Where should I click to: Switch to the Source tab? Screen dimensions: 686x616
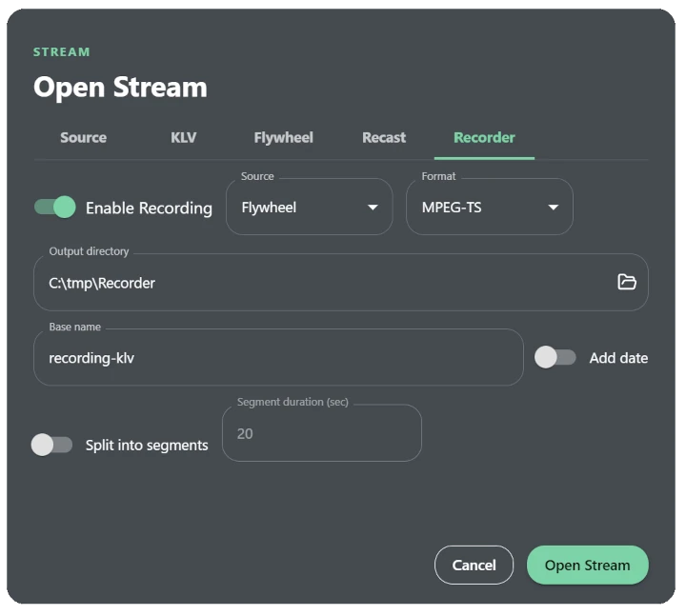[84, 139]
